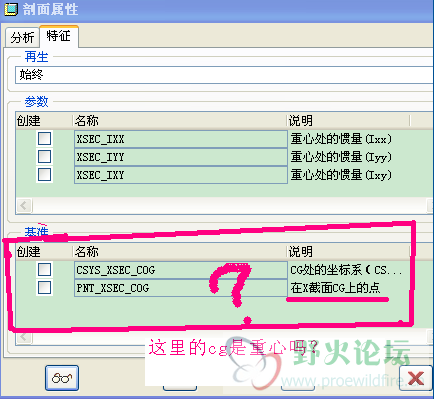Click description 重心处的惯量 (Iyy)
The width and height of the screenshot is (434, 399).
(x=341, y=157)
